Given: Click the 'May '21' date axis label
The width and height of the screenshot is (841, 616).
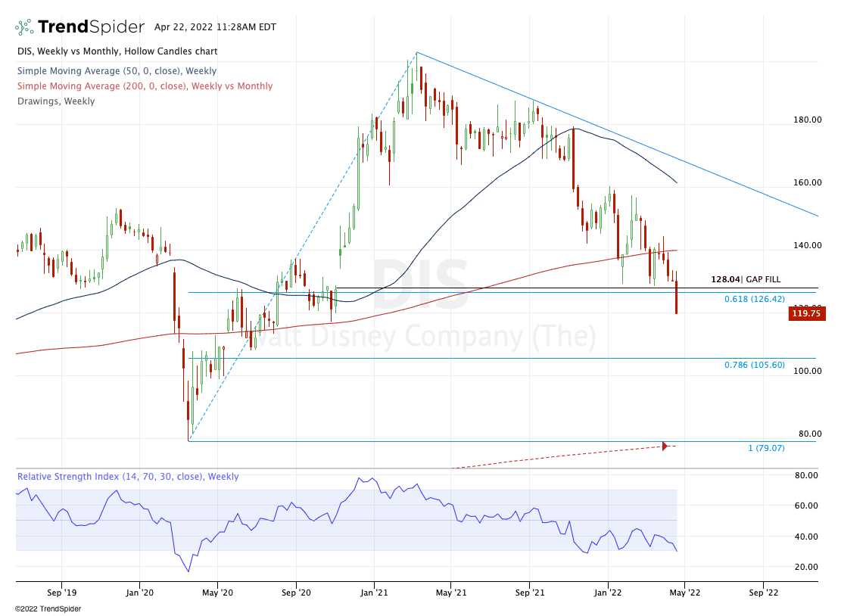Looking at the screenshot, I should coord(451,593).
